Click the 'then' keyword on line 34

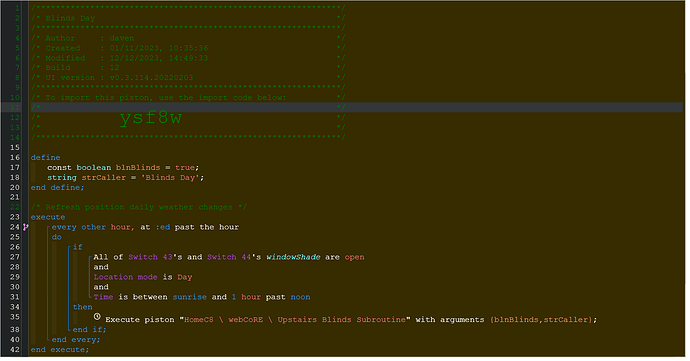[83, 307]
